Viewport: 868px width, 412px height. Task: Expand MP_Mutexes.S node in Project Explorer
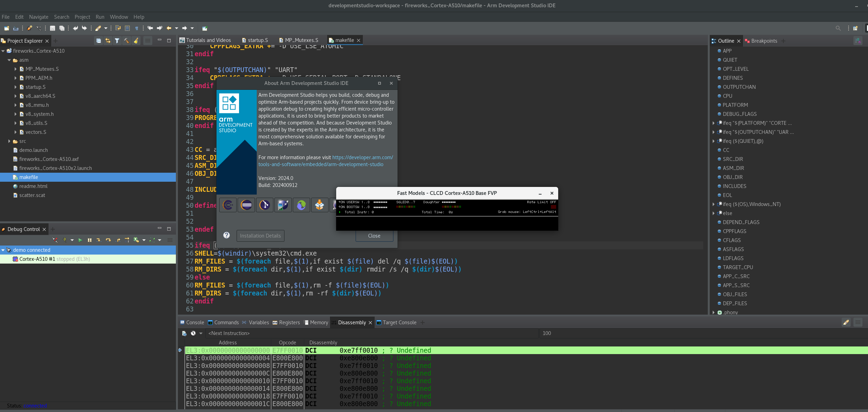pyautogui.click(x=16, y=69)
